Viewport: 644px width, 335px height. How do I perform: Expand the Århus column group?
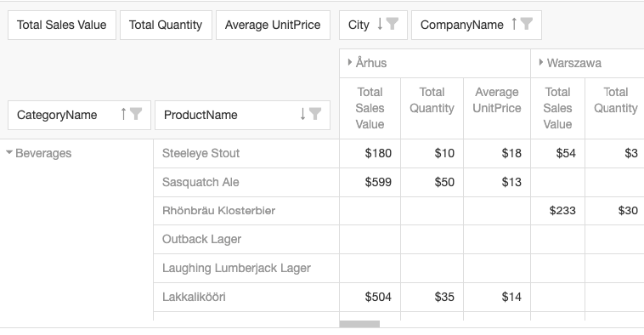(350, 62)
